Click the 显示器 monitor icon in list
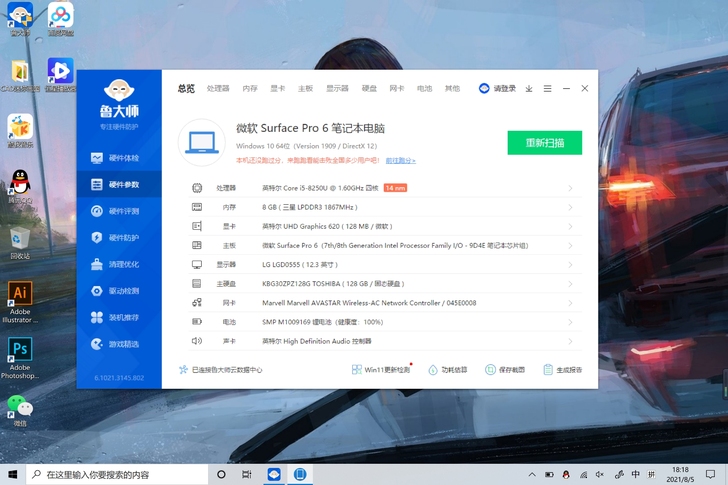728x485 pixels. click(197, 265)
